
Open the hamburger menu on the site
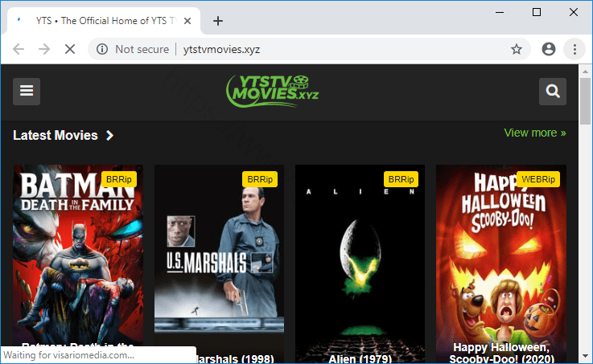coord(27,92)
